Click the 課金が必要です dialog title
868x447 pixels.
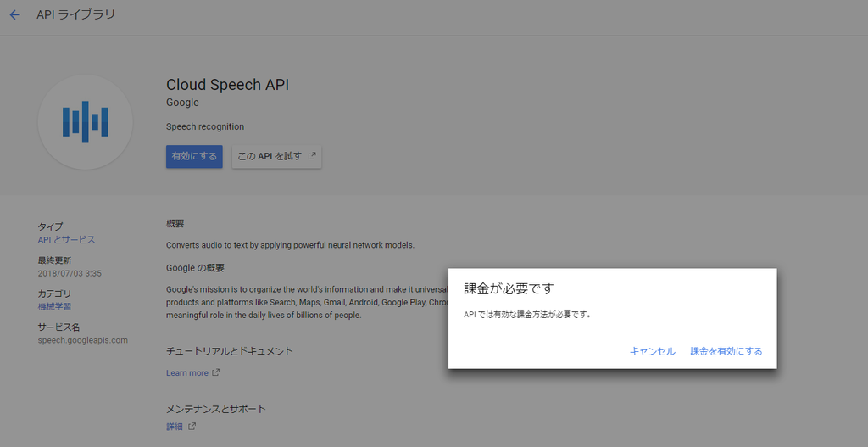[509, 288]
